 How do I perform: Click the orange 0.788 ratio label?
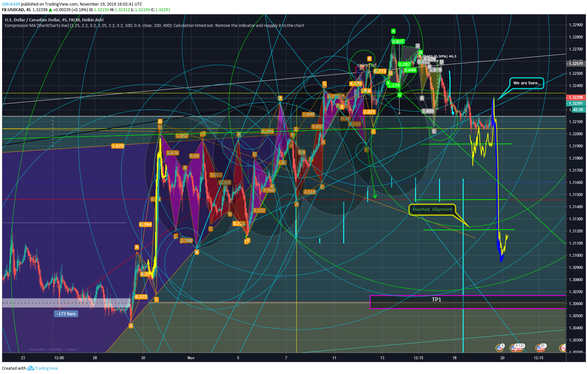pos(186,240)
